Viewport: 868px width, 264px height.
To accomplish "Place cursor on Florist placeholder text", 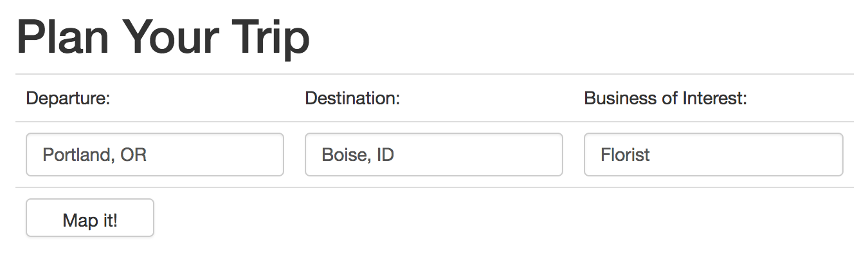I will 626,155.
